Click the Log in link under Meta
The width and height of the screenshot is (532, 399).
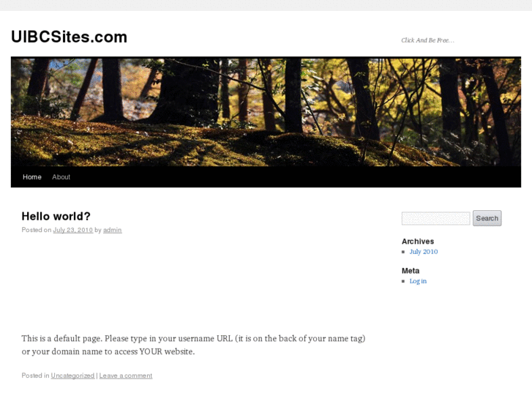click(418, 281)
